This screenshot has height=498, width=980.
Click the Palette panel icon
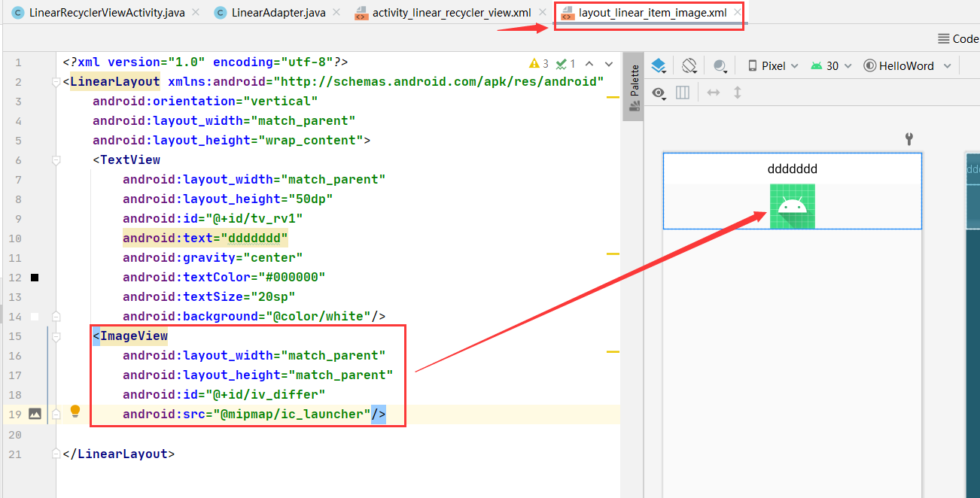(635, 107)
